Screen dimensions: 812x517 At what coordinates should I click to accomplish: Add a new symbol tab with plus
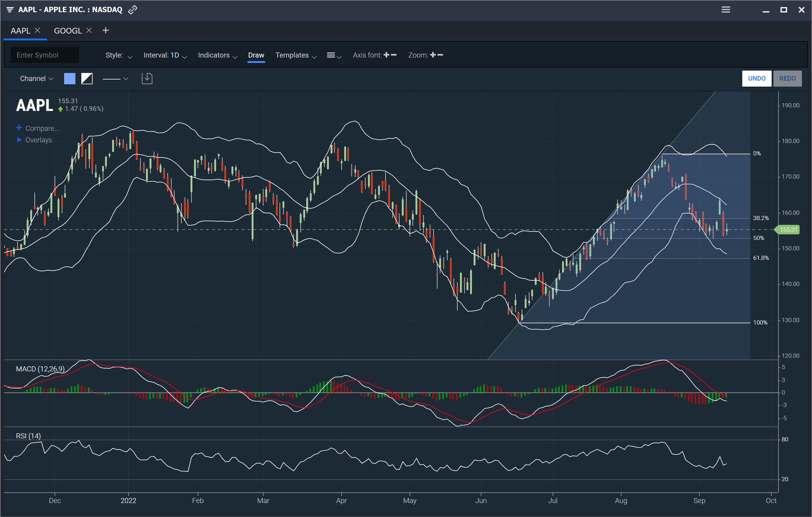click(x=106, y=31)
